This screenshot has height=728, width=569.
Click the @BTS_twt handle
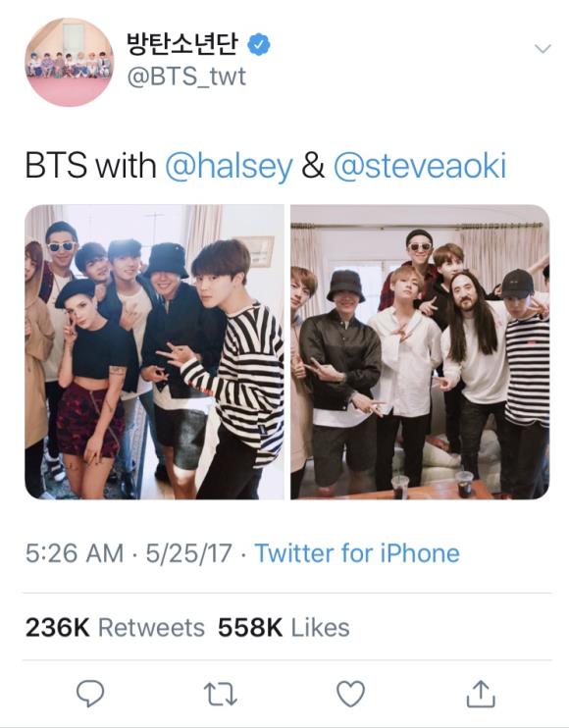tap(186, 77)
